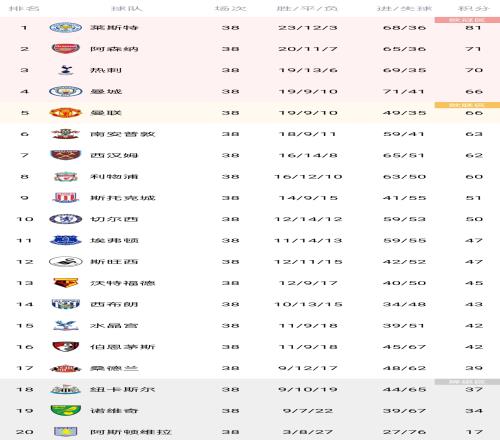Click the Watford club crest
The image size is (500, 440).
pyautogui.click(x=66, y=283)
